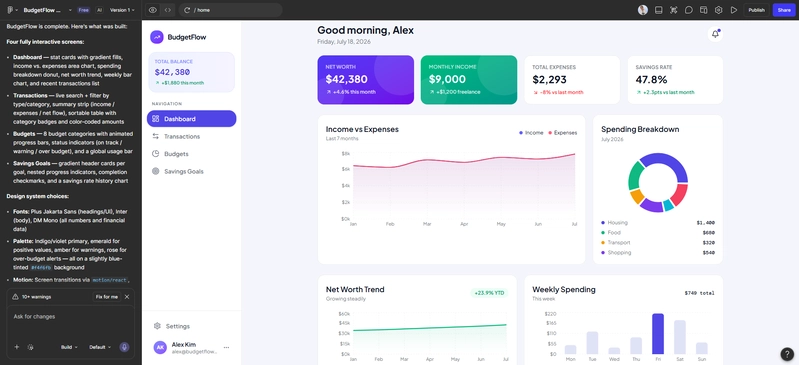Viewport: 799px width, 365px height.
Task: Click the Savings Rate 47.8% card
Action: (675, 80)
